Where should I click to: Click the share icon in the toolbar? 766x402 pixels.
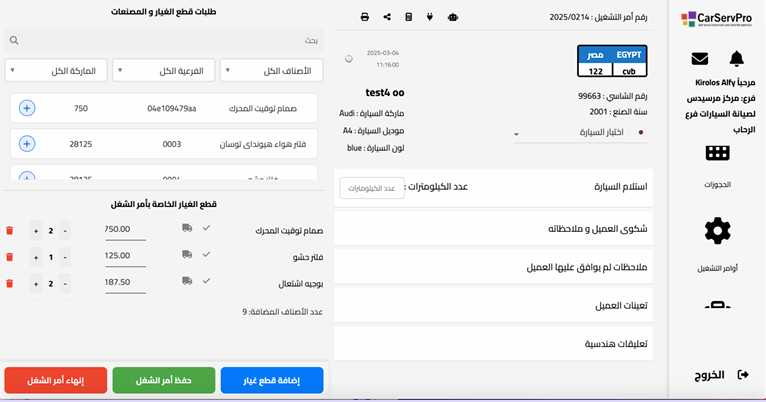[387, 17]
